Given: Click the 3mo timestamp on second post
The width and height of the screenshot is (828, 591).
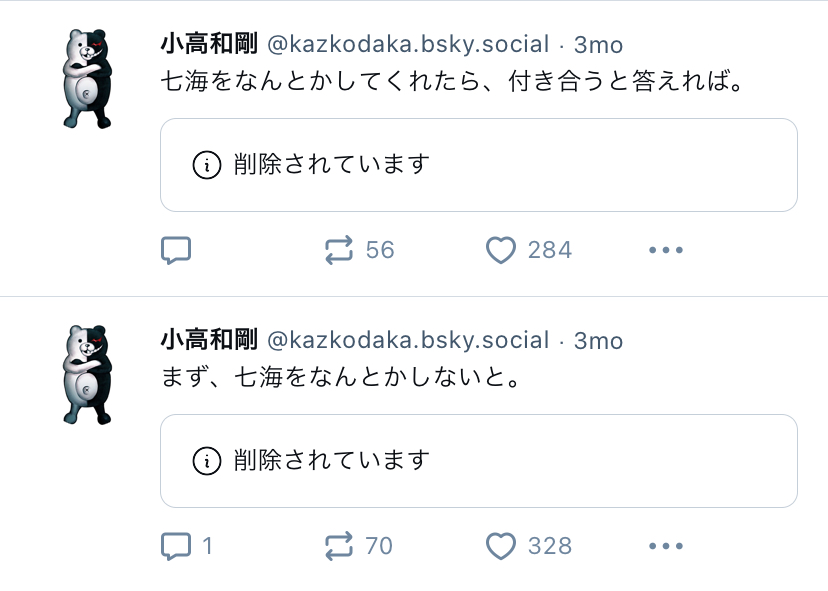Looking at the screenshot, I should 598,340.
